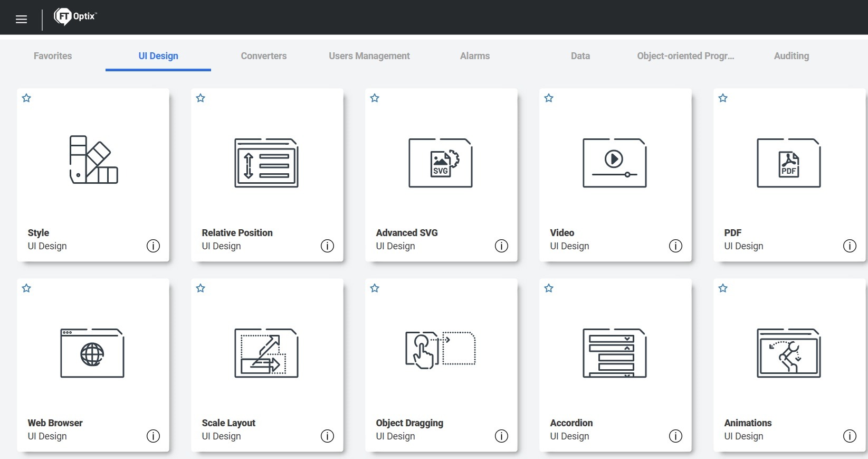Show info for Web Browser card
868x459 pixels.
[153, 436]
